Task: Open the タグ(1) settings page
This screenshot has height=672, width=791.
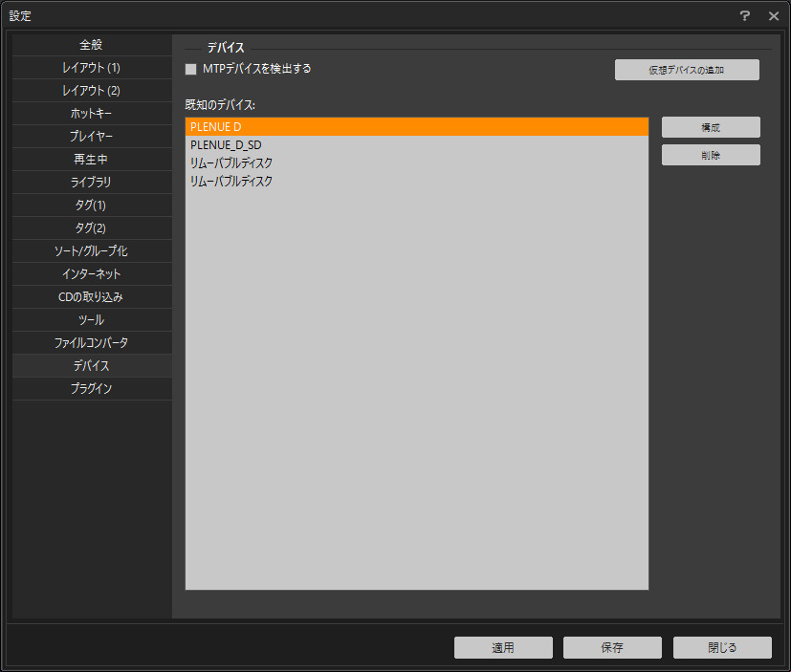Action: click(92, 206)
